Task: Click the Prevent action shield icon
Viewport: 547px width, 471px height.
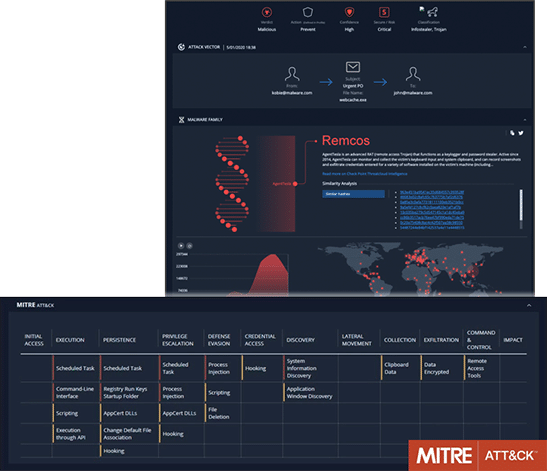Action: click(308, 12)
